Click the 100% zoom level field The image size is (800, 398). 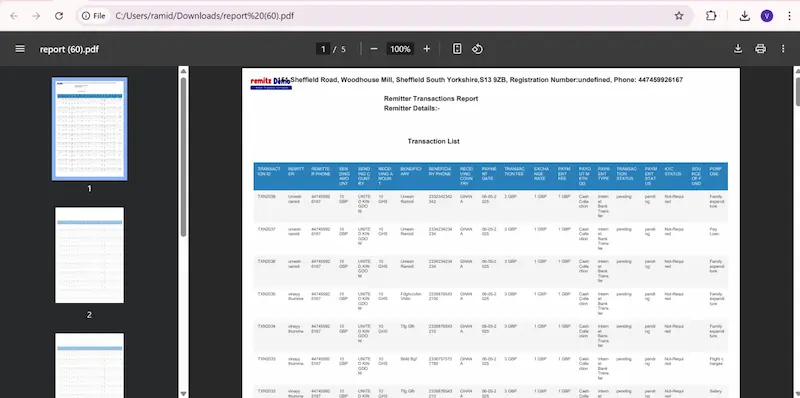click(400, 49)
